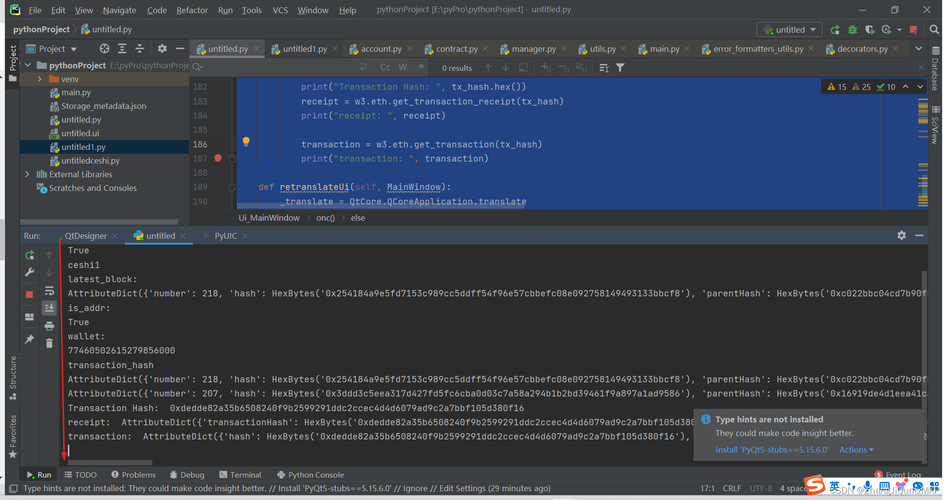
Task: Open run configuration wrench in Run panel
Action: click(x=29, y=272)
